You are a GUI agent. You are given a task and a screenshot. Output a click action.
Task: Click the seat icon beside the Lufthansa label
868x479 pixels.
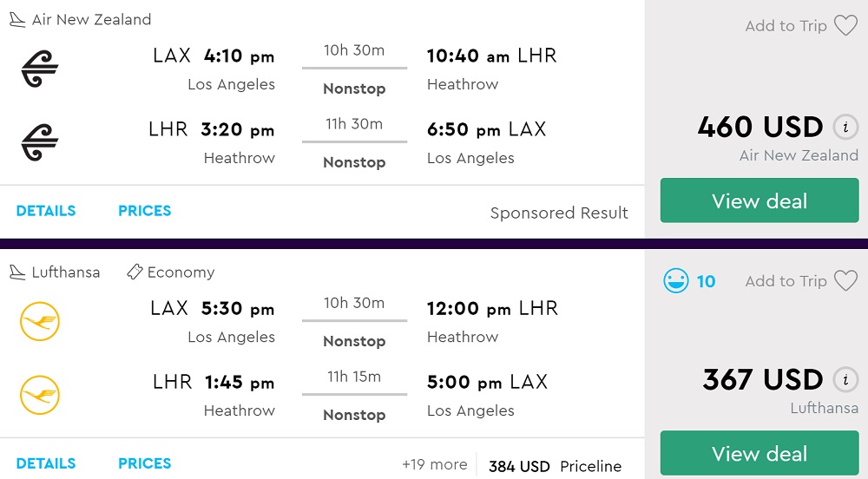click(x=17, y=272)
